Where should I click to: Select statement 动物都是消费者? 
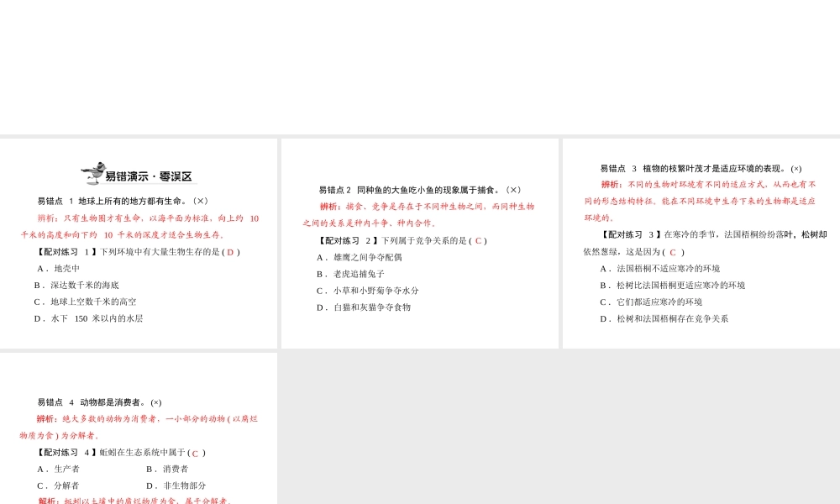click(112, 402)
